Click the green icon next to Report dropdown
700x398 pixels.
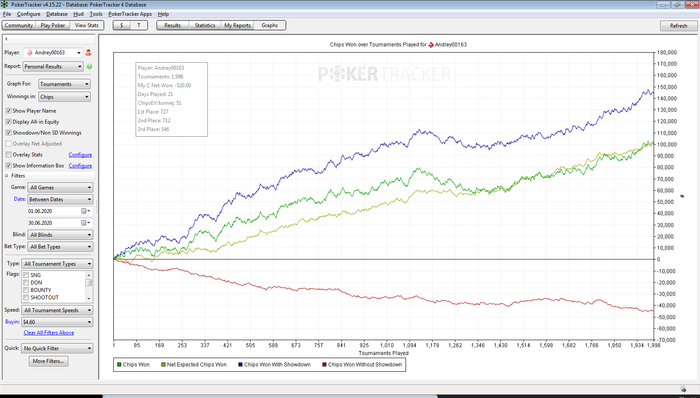pyautogui.click(x=89, y=66)
